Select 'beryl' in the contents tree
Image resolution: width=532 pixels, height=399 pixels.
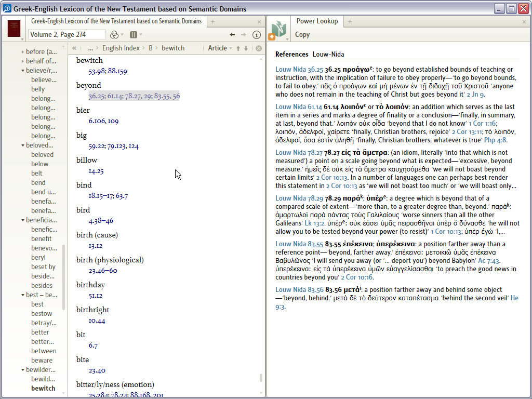[38, 258]
